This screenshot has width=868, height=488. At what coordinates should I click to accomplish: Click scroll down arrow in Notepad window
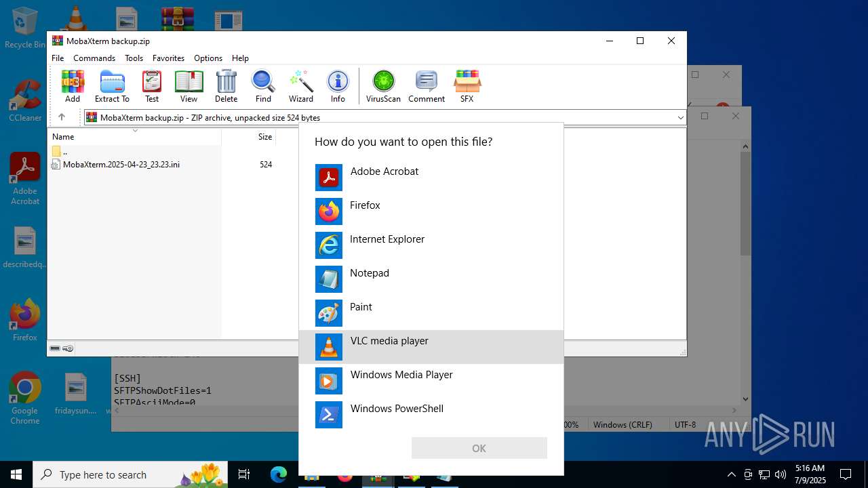[745, 399]
